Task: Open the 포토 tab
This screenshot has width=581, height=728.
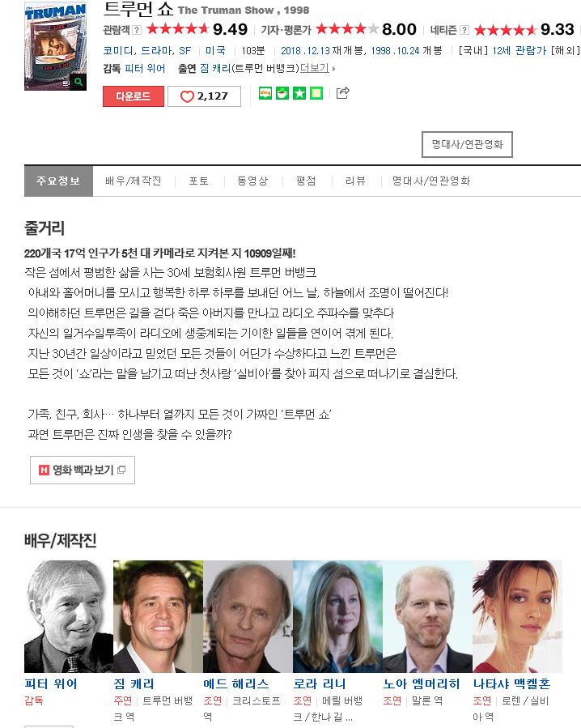Action: [198, 181]
